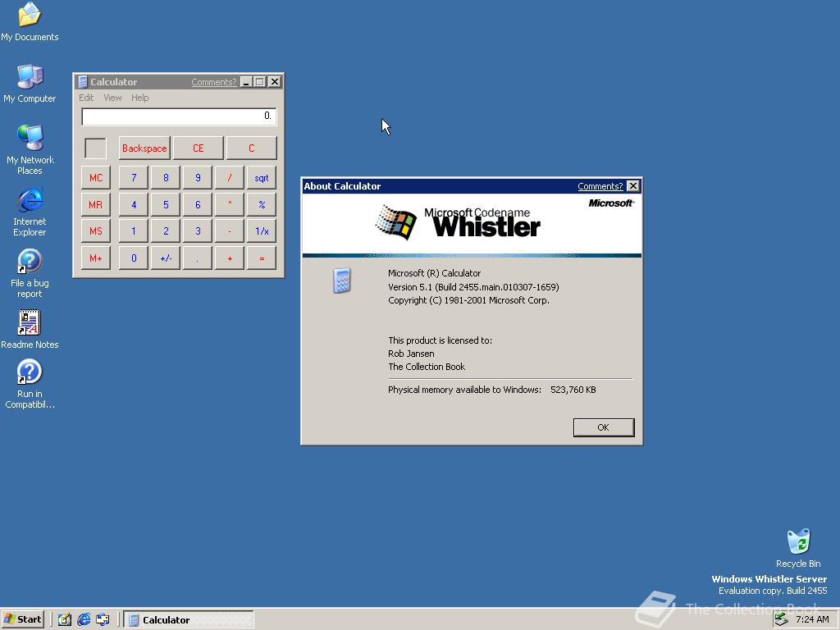Click third quick launch icon beside Internet Explorer
This screenshot has height=630, width=840.
103,619
